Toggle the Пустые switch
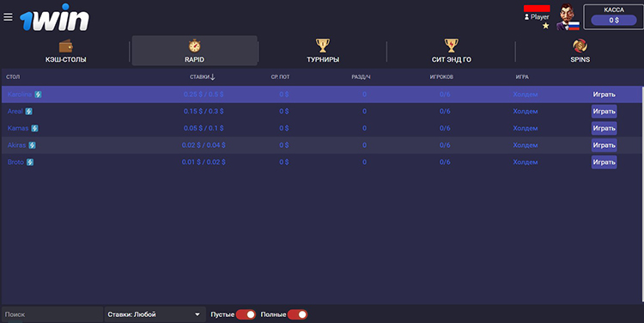The width and height of the screenshot is (644, 323). click(x=246, y=314)
